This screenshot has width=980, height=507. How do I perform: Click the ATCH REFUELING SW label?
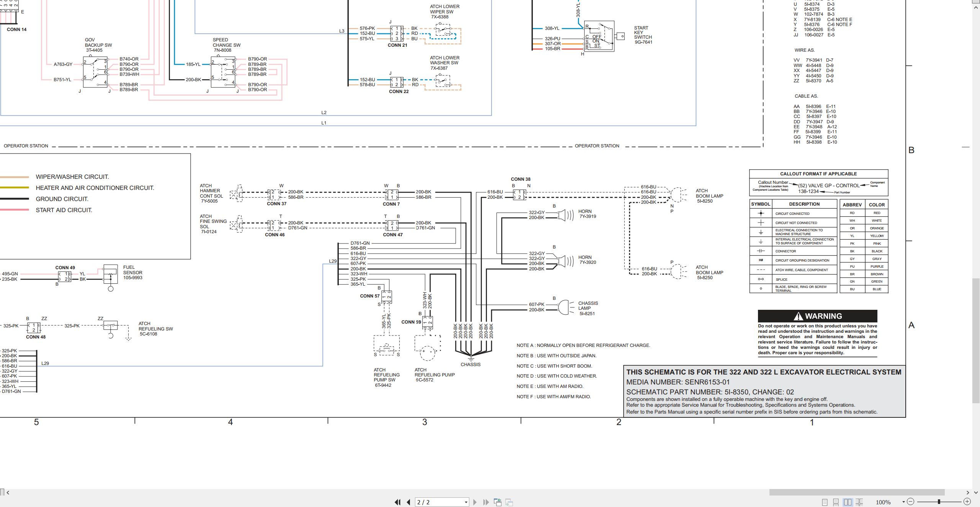[156, 329]
